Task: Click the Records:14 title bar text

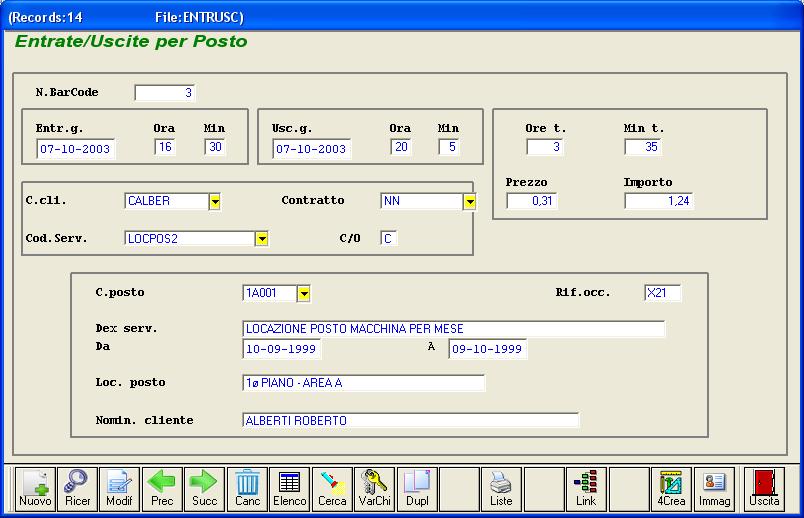Action: (x=45, y=17)
